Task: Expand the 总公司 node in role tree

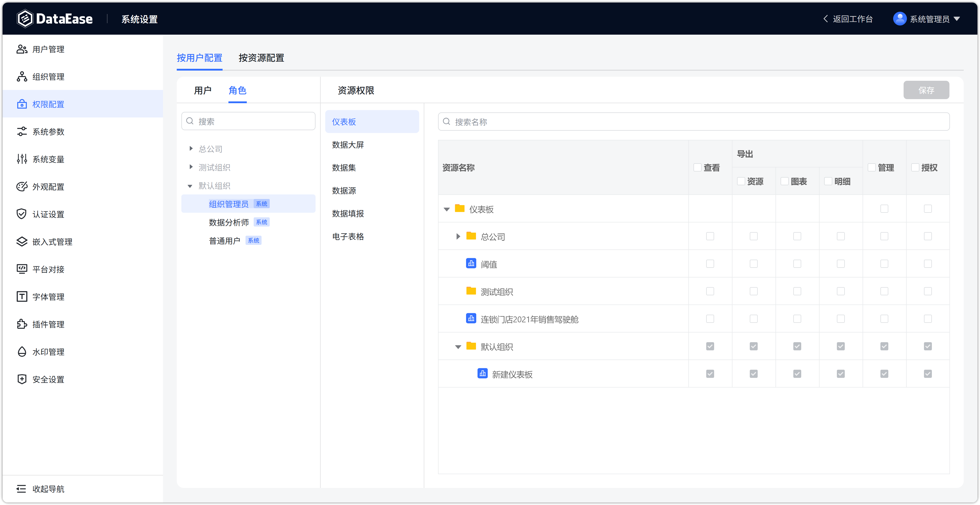Action: (191, 149)
